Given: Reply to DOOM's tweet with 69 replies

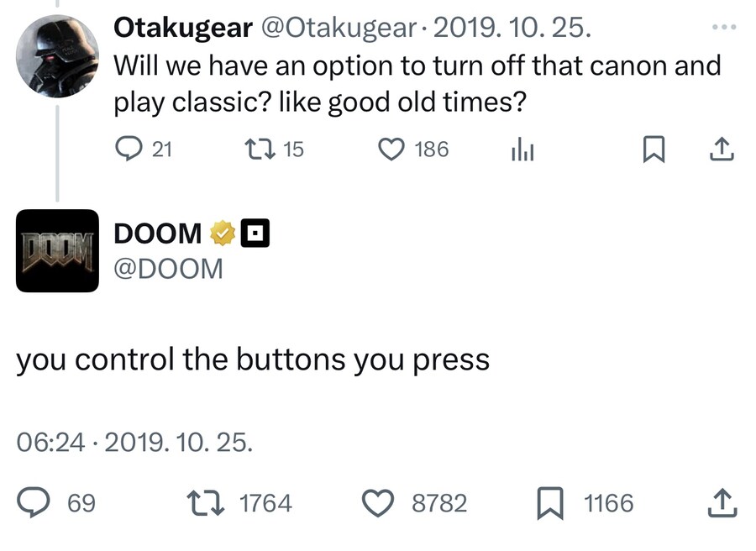Looking at the screenshot, I should click(34, 502).
